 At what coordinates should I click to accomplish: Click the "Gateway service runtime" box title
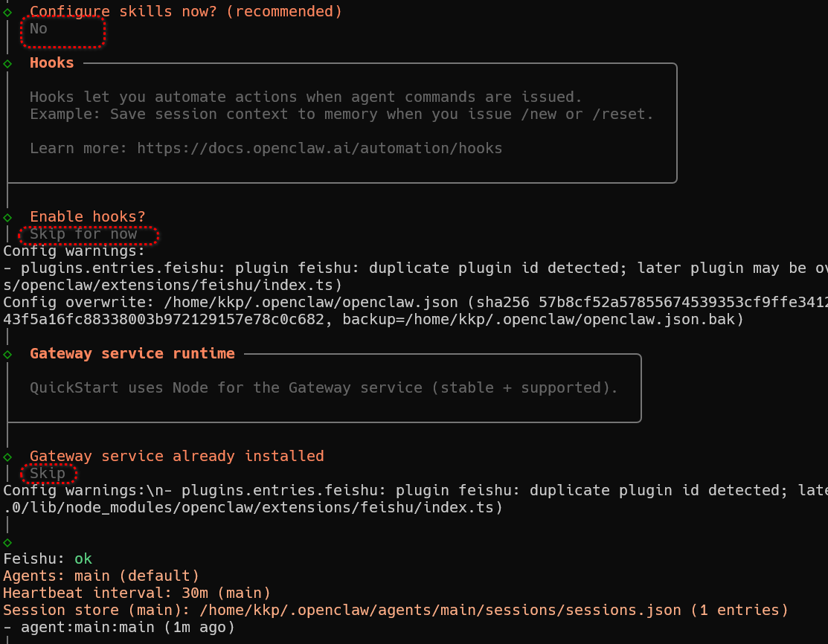132,354
